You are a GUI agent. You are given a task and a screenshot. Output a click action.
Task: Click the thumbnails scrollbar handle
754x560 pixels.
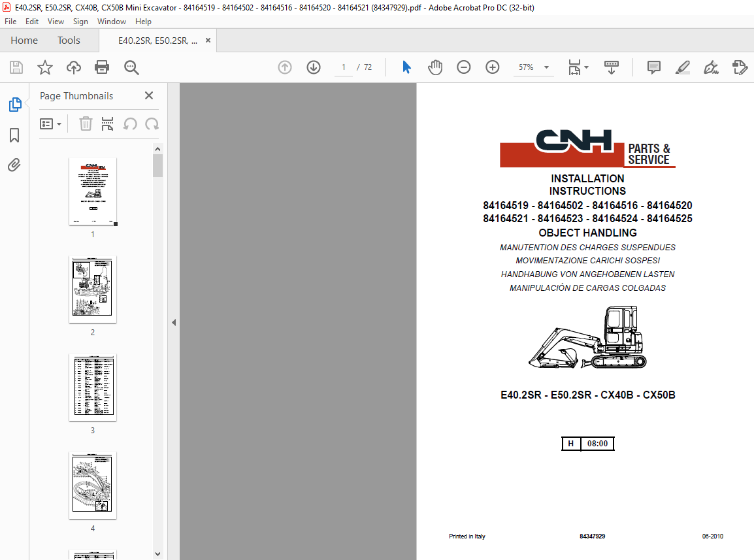point(157,165)
